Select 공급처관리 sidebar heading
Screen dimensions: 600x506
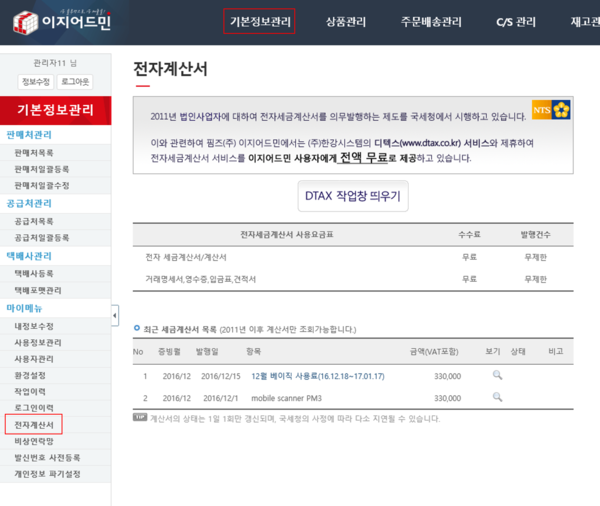(x=29, y=203)
